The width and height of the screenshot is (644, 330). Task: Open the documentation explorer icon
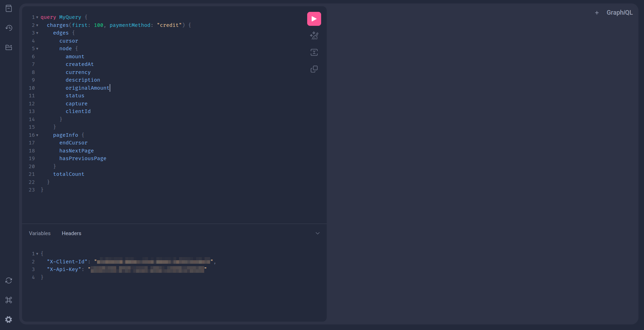(9, 8)
